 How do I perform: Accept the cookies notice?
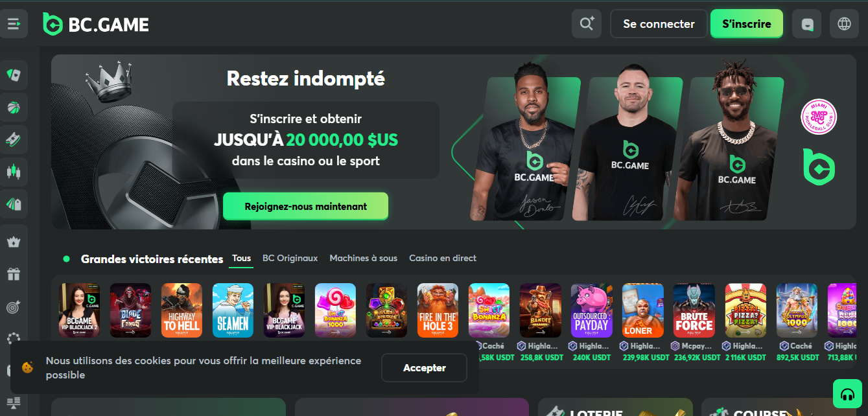(x=424, y=367)
